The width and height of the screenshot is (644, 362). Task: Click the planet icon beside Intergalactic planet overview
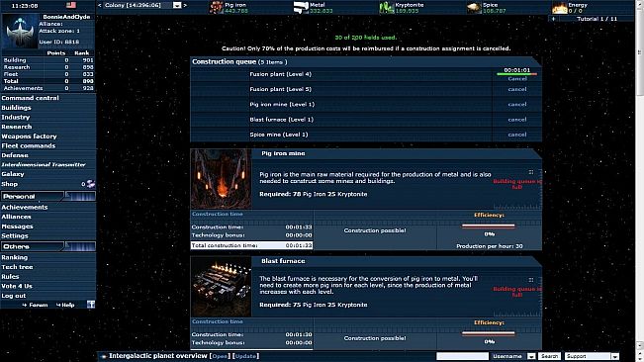[x=103, y=356]
